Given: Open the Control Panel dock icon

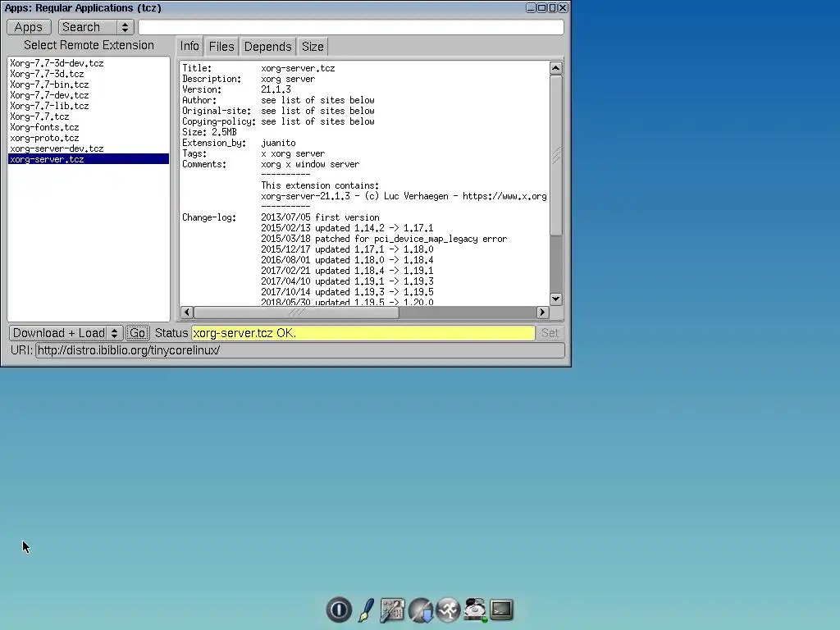Looking at the screenshot, I should [x=393, y=610].
